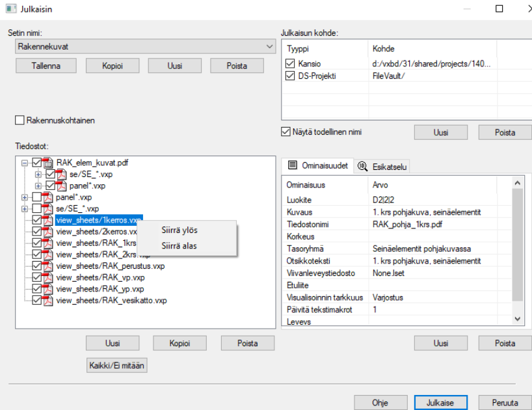Collapse the RAK_elem_kuvat.pdf tree node
532x410 pixels.
pyautogui.click(x=25, y=163)
